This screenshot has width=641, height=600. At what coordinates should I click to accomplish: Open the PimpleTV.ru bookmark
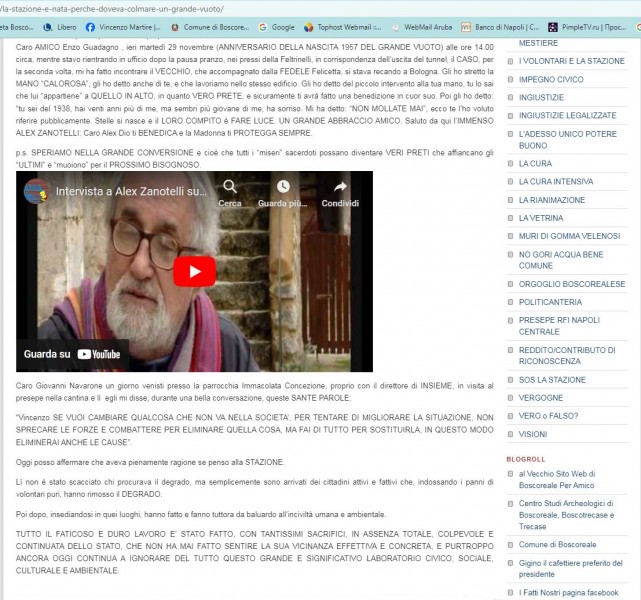click(587, 27)
